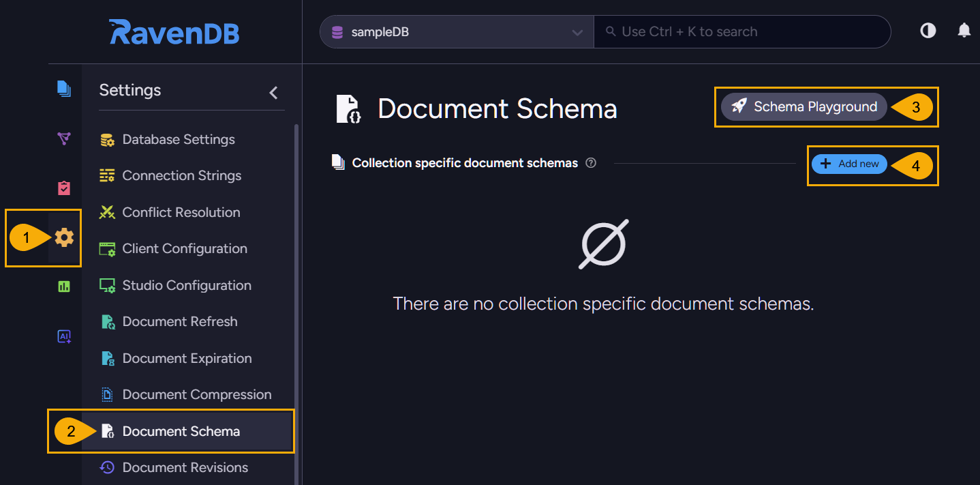Screen dimensions: 980x485
Task: Open the pink clipboard Ongoing Tasks icon
Action: (63, 188)
